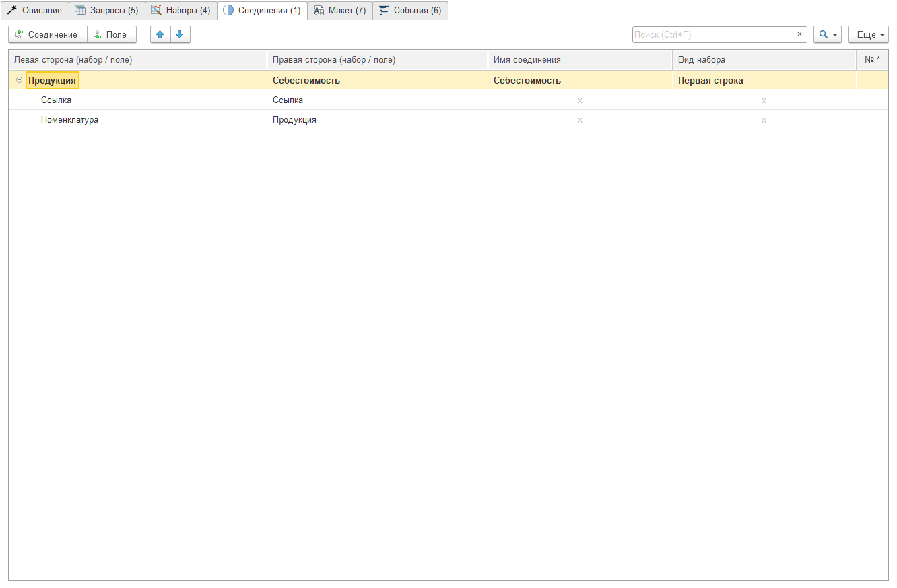Click the № column header
The height and width of the screenshot is (588, 897).
872,60
